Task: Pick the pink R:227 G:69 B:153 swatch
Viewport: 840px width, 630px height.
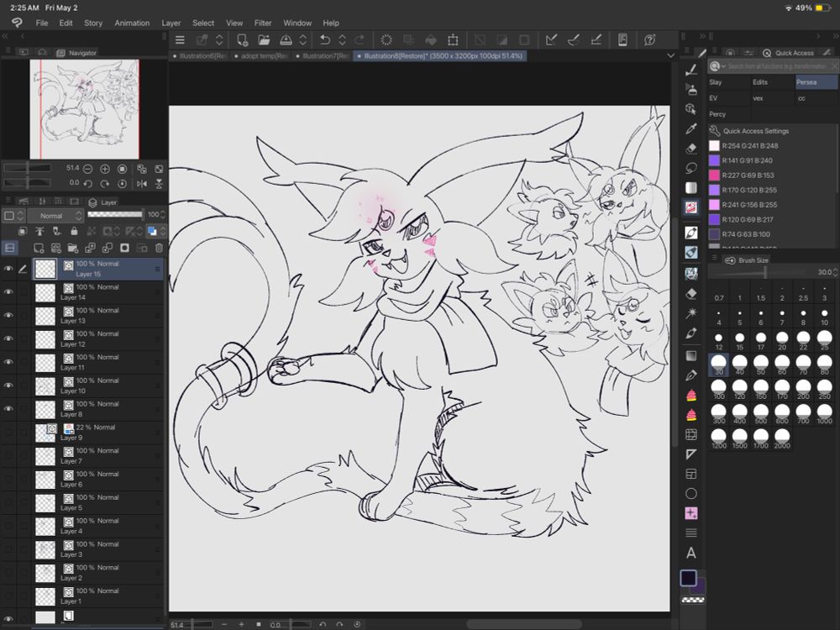Action: (714, 176)
